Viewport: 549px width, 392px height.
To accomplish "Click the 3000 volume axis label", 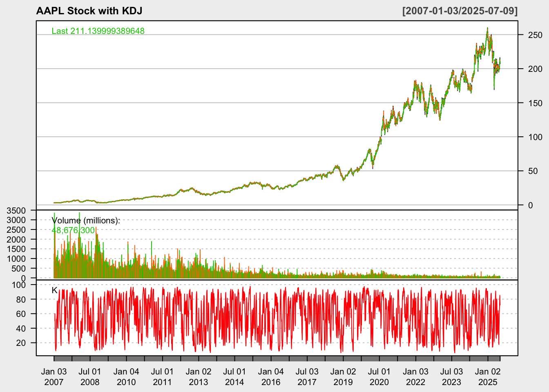I will click(16, 220).
